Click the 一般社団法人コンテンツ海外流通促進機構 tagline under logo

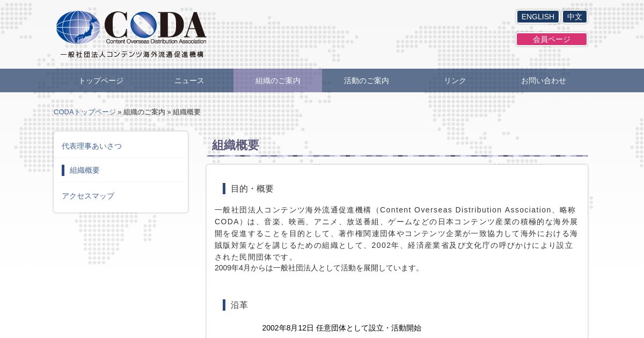(x=132, y=54)
